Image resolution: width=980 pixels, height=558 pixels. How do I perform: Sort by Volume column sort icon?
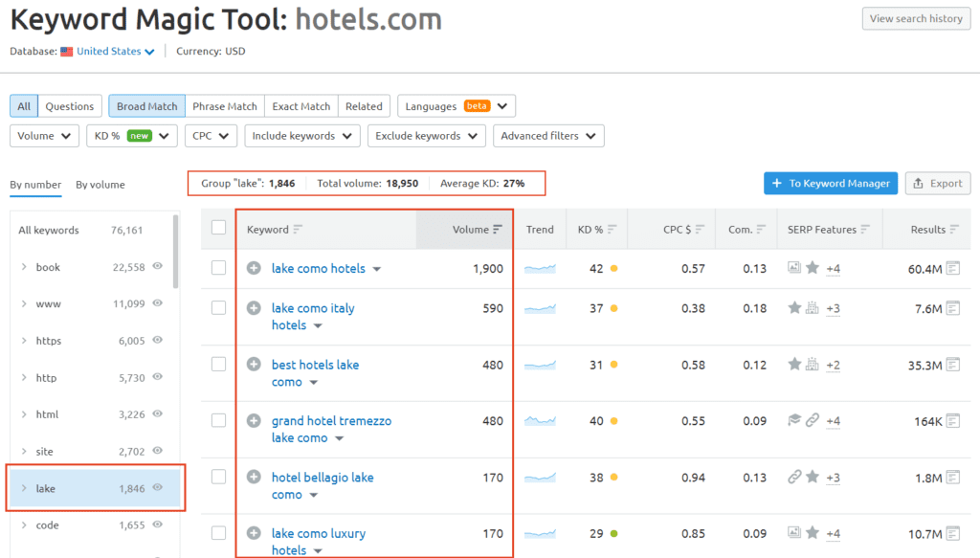click(x=497, y=230)
